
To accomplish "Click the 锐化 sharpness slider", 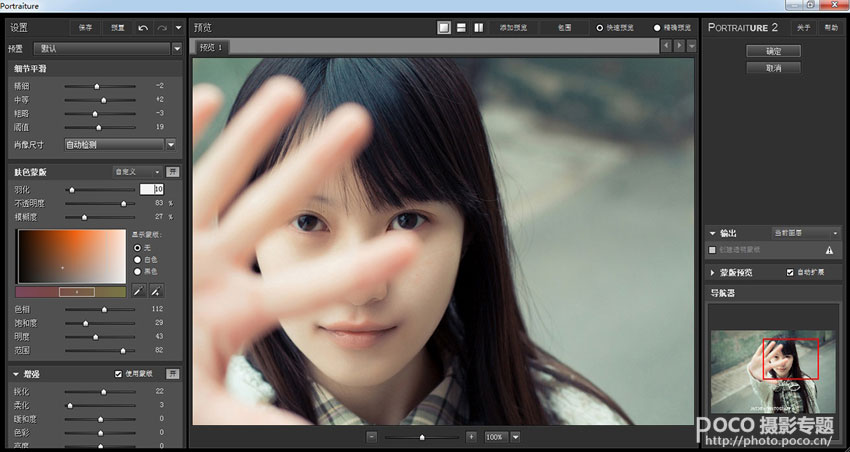I will click(x=100, y=392).
